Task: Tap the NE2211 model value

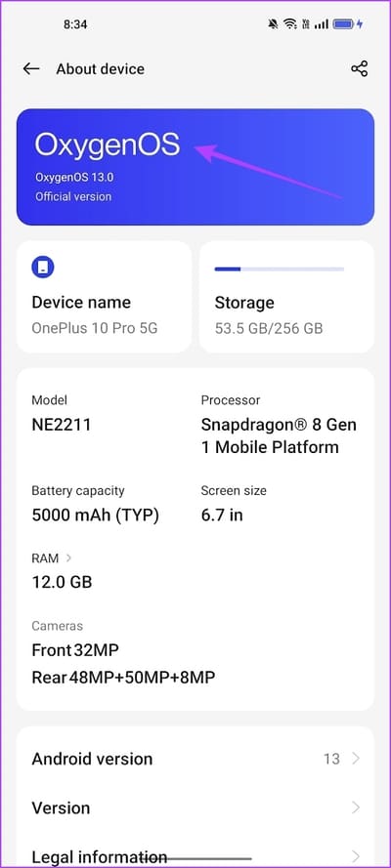Action: [x=62, y=425]
